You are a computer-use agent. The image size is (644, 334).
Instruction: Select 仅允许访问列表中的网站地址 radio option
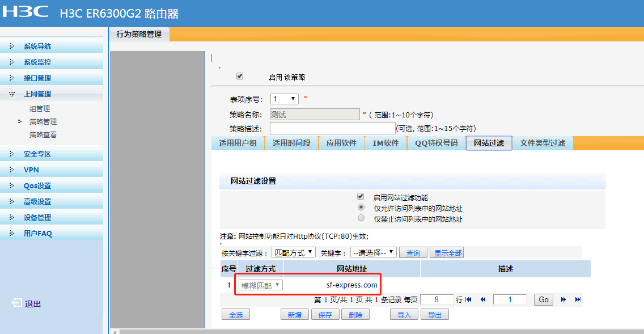click(x=361, y=207)
